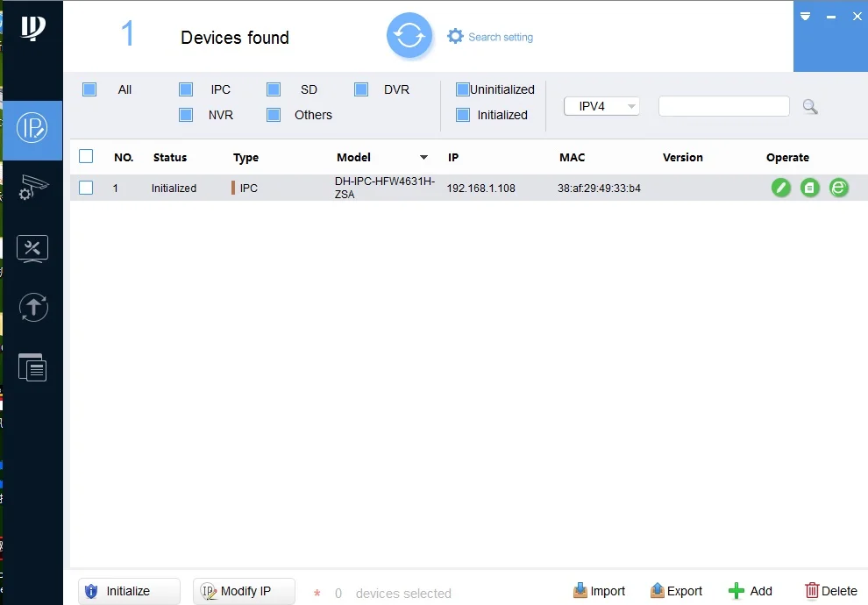The width and height of the screenshot is (868, 605).
Task: Open Search setting gear
Action: click(455, 37)
